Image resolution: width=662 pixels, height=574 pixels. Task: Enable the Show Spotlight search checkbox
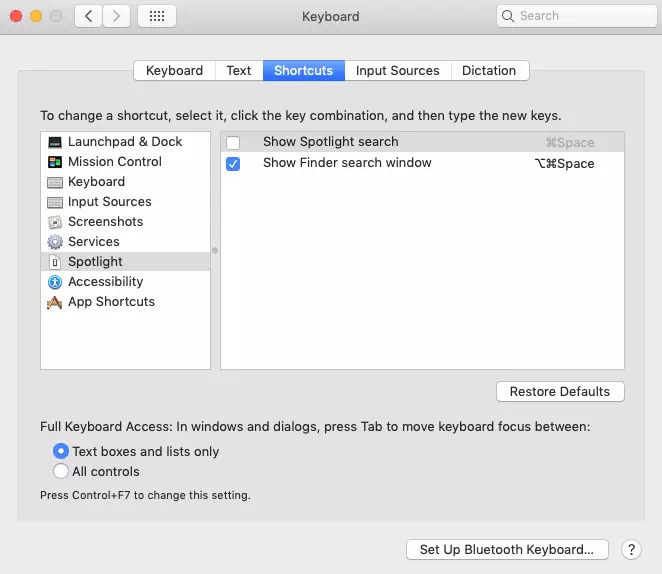pos(233,143)
